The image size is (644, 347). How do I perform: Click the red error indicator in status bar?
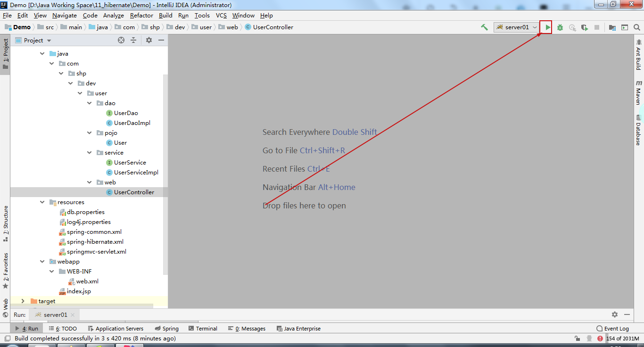[x=600, y=339]
